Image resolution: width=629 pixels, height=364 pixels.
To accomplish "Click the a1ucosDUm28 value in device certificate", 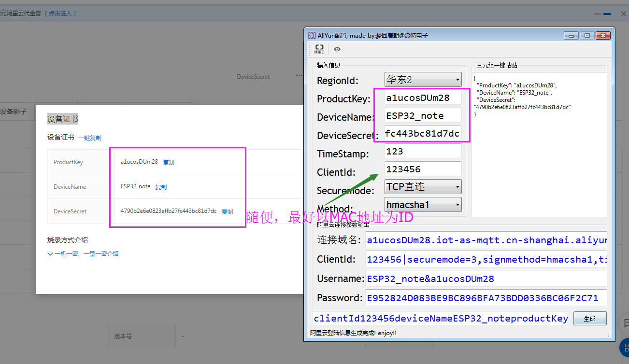I will tap(139, 162).
